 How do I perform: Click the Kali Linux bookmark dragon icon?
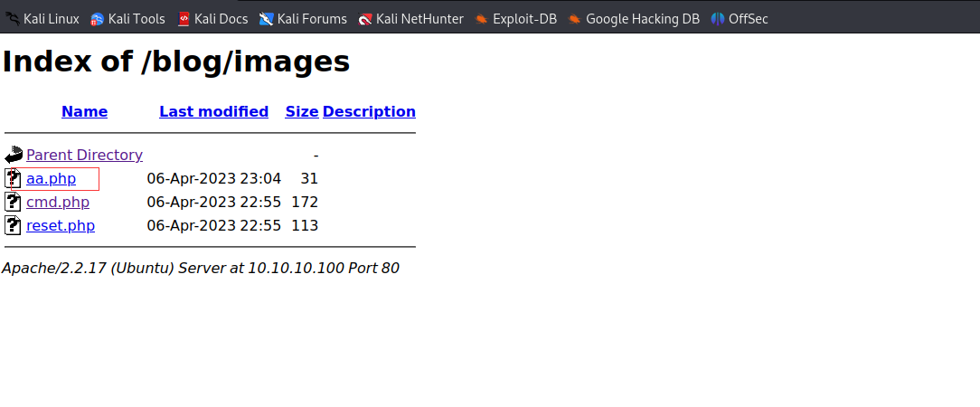[x=12, y=18]
